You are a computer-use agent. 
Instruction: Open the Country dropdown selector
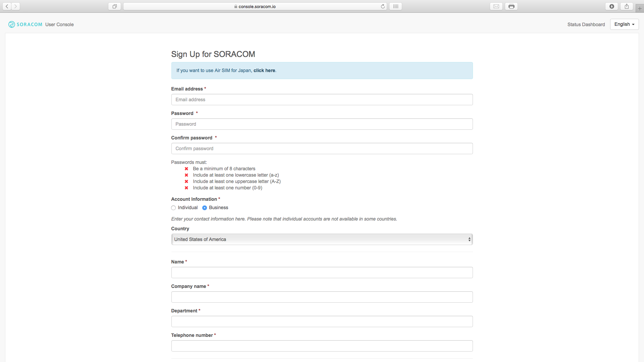point(322,239)
